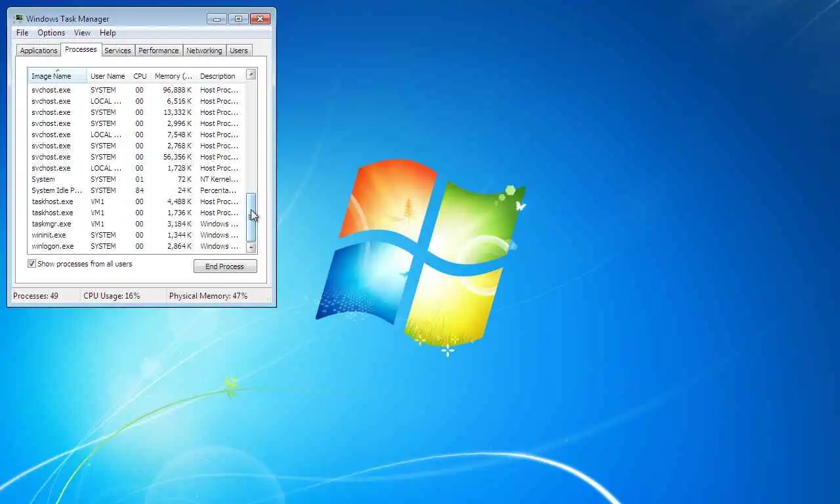
Task: Open the View menu
Action: pos(82,33)
